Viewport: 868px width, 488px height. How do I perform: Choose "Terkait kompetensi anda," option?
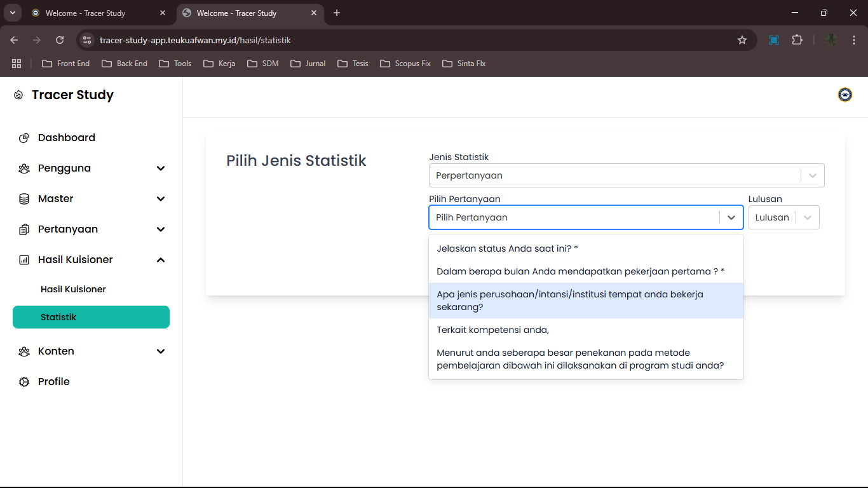click(x=492, y=330)
